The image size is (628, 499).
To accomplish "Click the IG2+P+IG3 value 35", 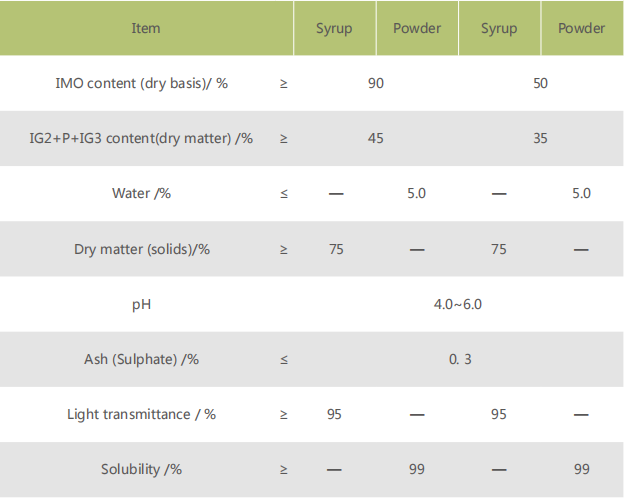I will pos(540,139).
